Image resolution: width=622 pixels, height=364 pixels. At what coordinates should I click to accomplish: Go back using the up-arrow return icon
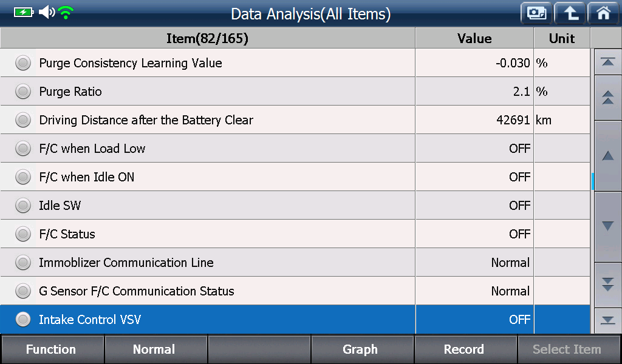tap(570, 13)
